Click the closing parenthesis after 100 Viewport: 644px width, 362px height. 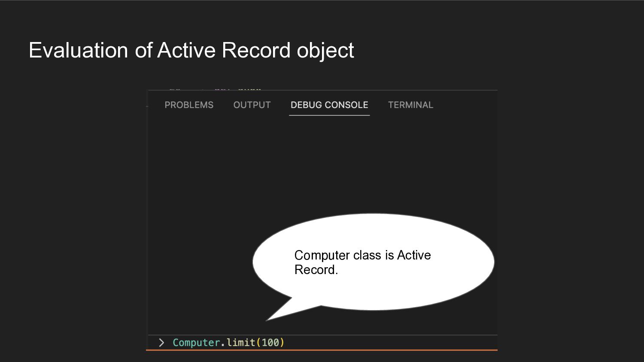click(x=282, y=343)
